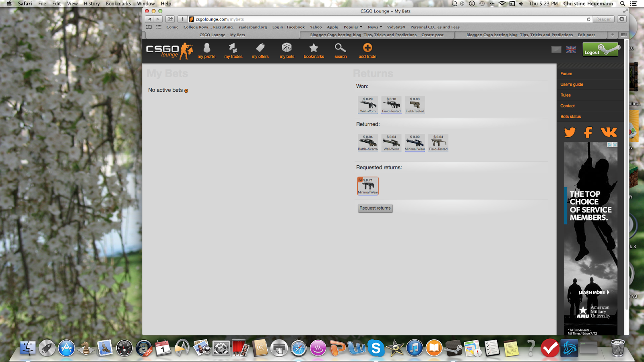This screenshot has width=644, height=362.
Task: Open the Bots status link
Action: click(x=571, y=117)
